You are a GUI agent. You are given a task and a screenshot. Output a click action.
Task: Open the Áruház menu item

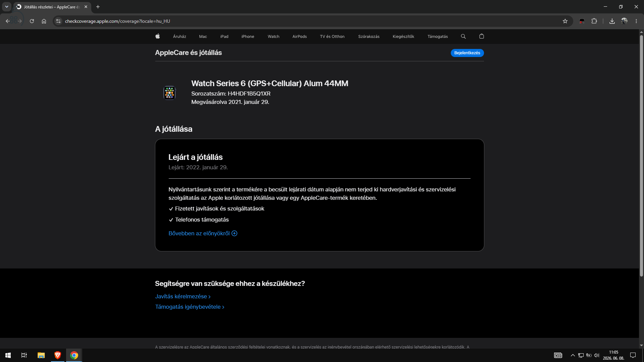point(179,37)
